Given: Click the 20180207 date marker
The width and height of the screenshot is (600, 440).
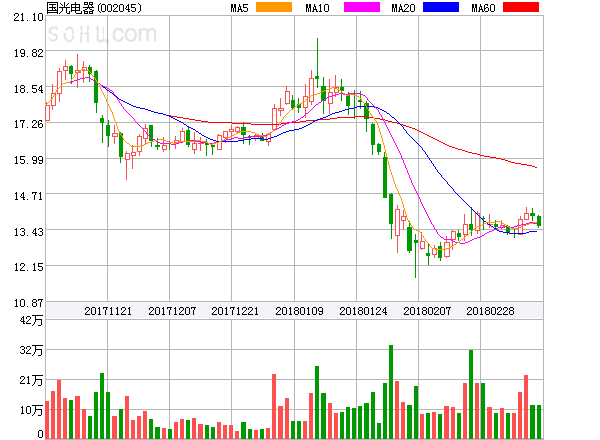Looking at the screenshot, I should click(427, 311).
